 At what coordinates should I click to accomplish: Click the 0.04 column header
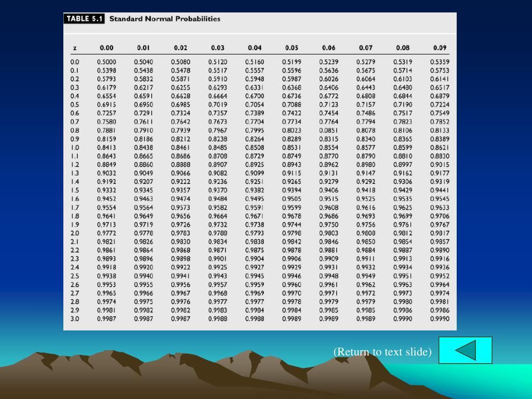[x=255, y=48]
